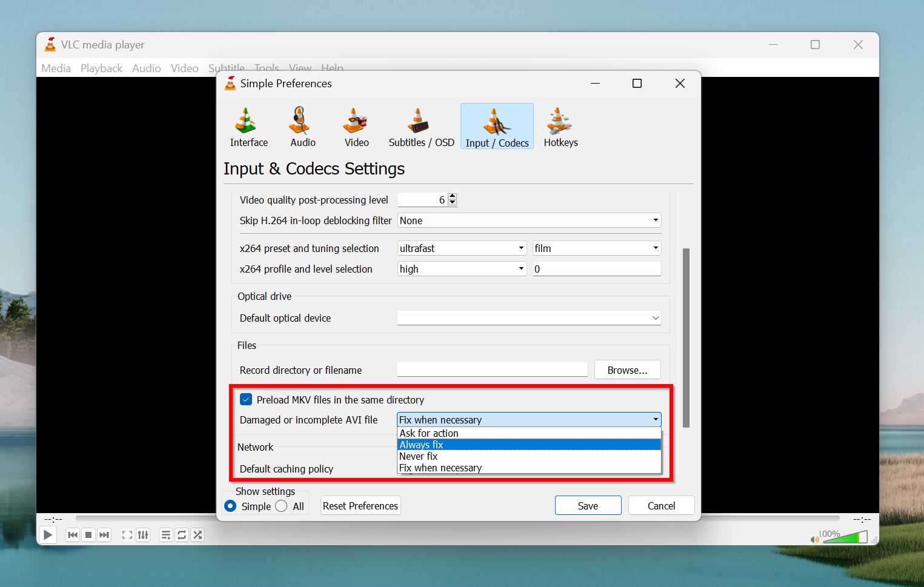
Task: Click next media button in VLC player
Action: (104, 535)
